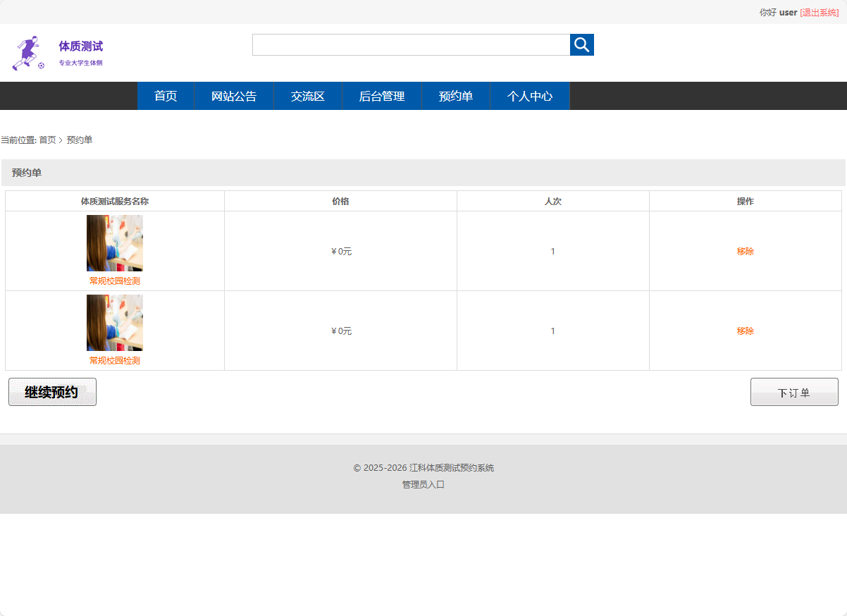
Task: Open the 首页 navigation menu item
Action: click(x=166, y=96)
